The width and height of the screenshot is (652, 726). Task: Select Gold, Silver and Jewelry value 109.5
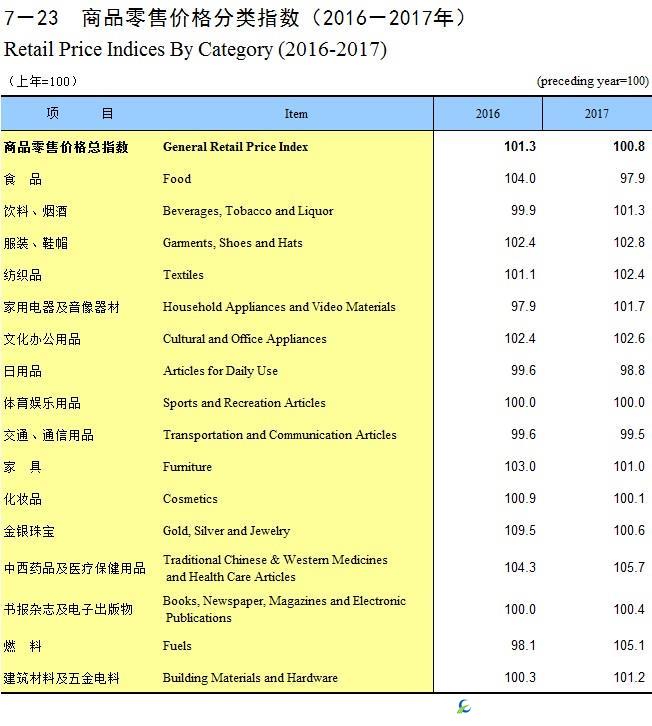(x=520, y=530)
